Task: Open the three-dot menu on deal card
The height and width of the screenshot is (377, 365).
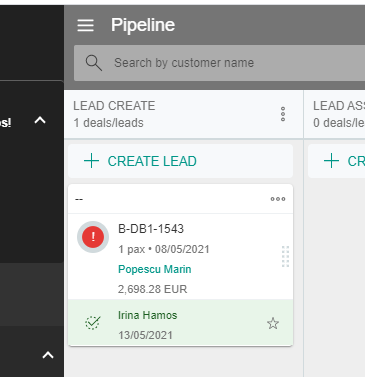Action: click(278, 199)
